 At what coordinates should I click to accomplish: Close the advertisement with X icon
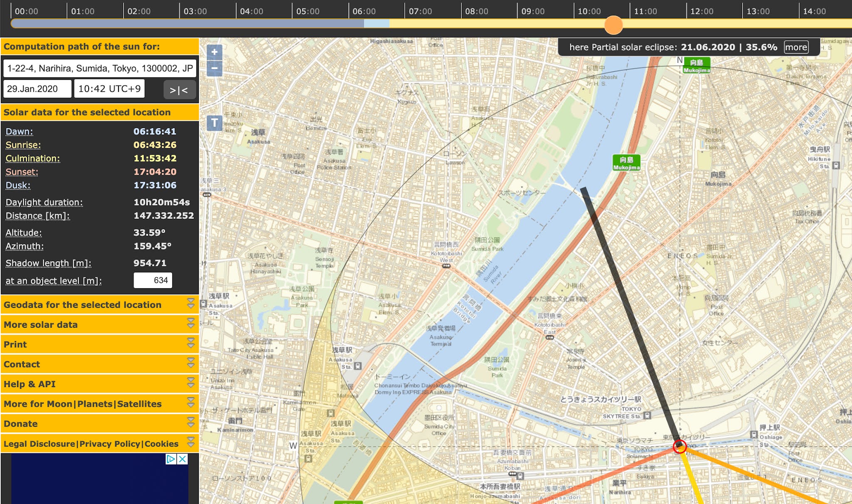(x=183, y=459)
